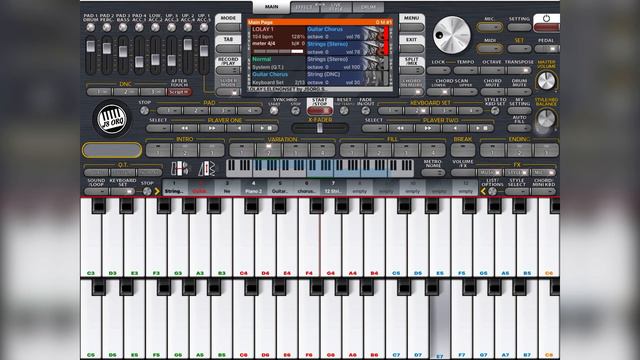
Task: Switch to the LIVE STYLE tab
Action: click(337, 7)
